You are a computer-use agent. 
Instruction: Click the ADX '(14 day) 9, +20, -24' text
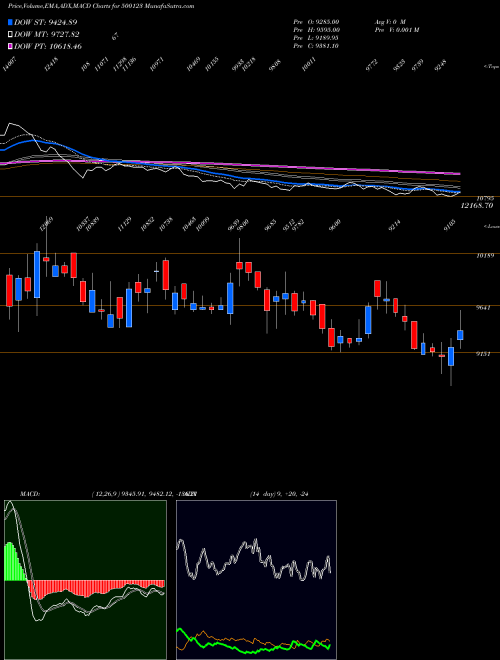coord(279,494)
